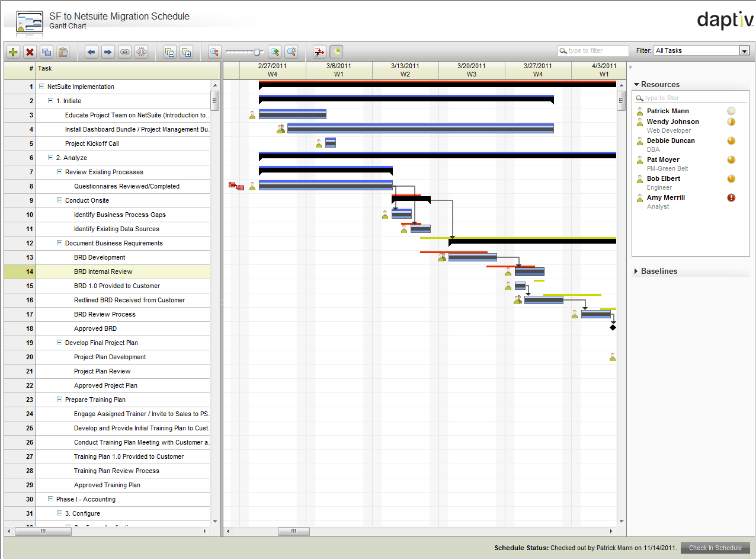This screenshot has width=756, height=559.
Task: Click Patrick Mann's allocation status icon
Action: click(x=731, y=111)
